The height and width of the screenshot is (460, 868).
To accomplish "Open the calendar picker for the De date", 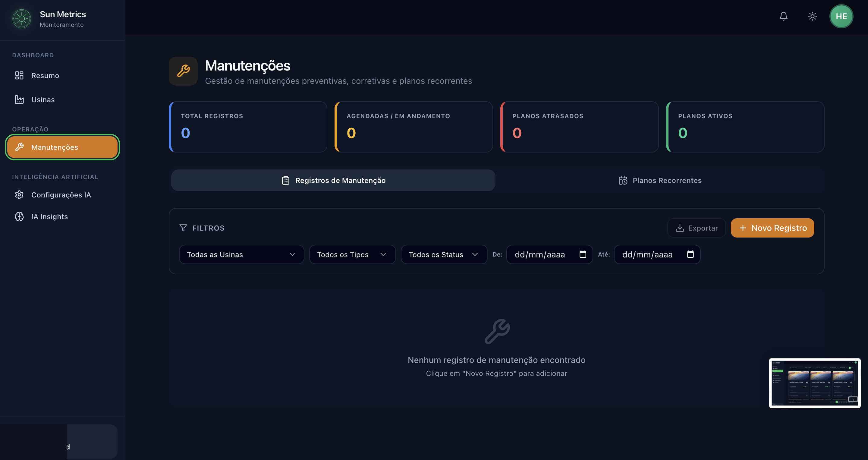I will coord(583,254).
